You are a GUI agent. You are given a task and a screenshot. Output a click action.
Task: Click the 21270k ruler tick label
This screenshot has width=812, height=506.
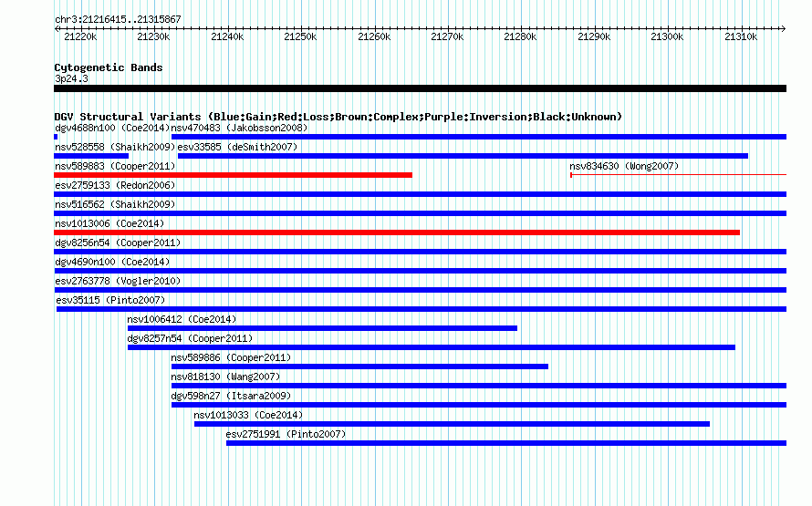click(447, 36)
